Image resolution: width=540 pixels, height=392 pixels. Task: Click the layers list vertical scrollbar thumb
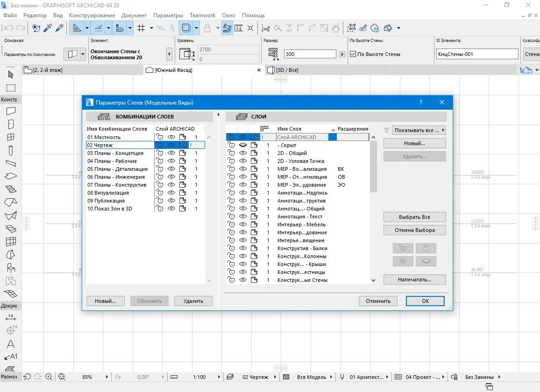click(x=373, y=167)
